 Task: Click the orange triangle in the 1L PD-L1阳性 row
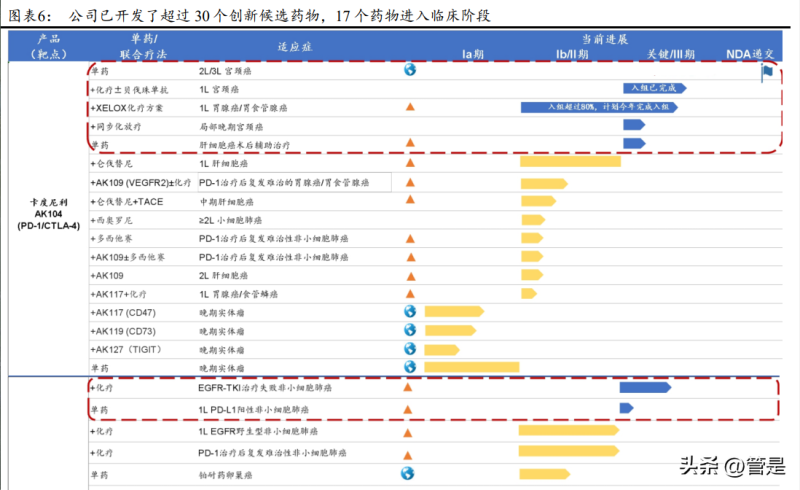408,409
